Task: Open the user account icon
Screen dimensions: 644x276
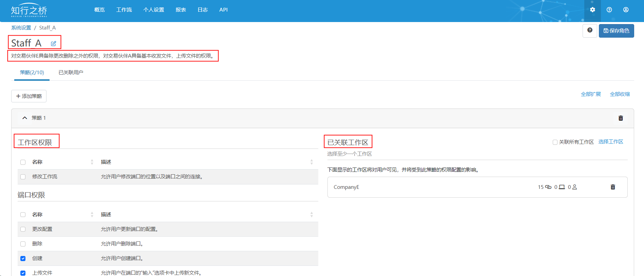Action: point(626,10)
